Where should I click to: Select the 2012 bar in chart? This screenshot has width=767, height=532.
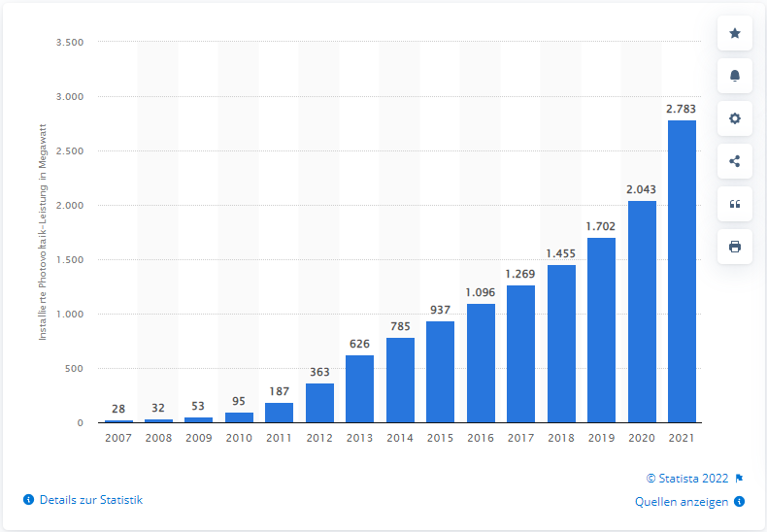point(320,403)
